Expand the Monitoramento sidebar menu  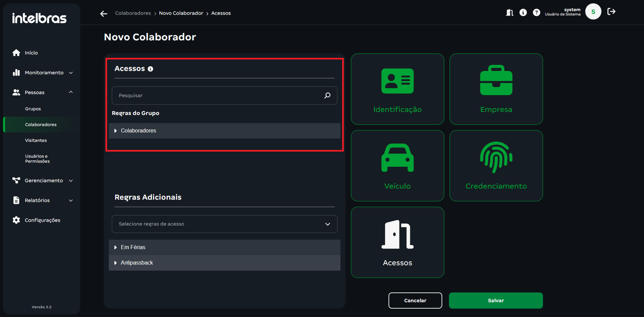(x=44, y=73)
